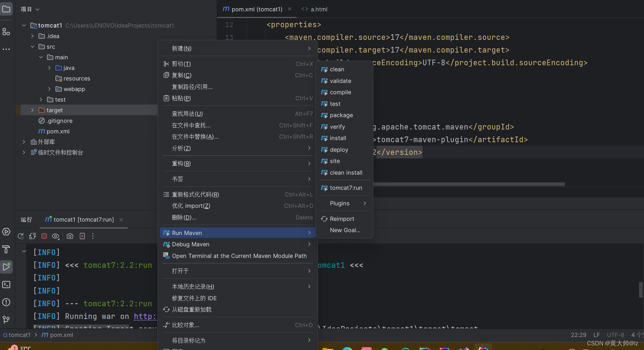
Task: Open the Debug Maven submenu
Action: [x=238, y=244]
